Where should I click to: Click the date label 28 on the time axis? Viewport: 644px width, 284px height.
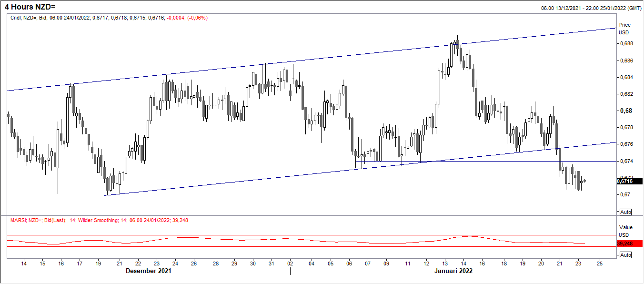[x=216, y=263]
